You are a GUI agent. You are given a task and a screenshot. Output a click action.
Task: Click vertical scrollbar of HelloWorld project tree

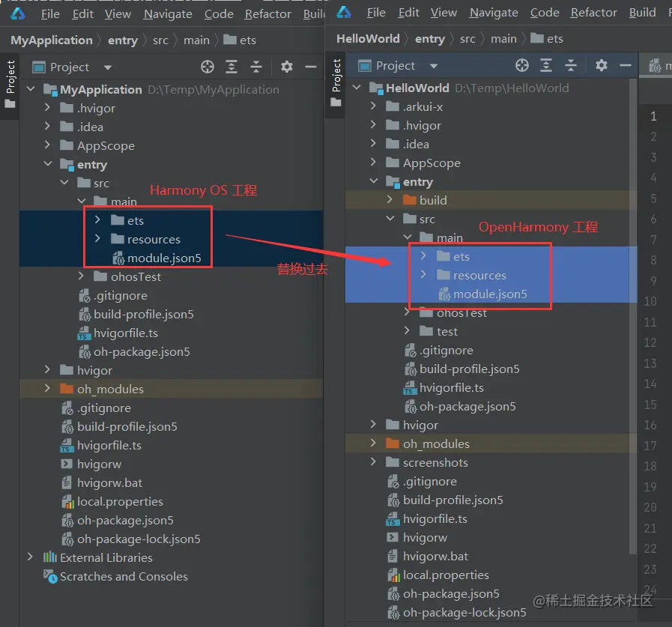pos(633,317)
